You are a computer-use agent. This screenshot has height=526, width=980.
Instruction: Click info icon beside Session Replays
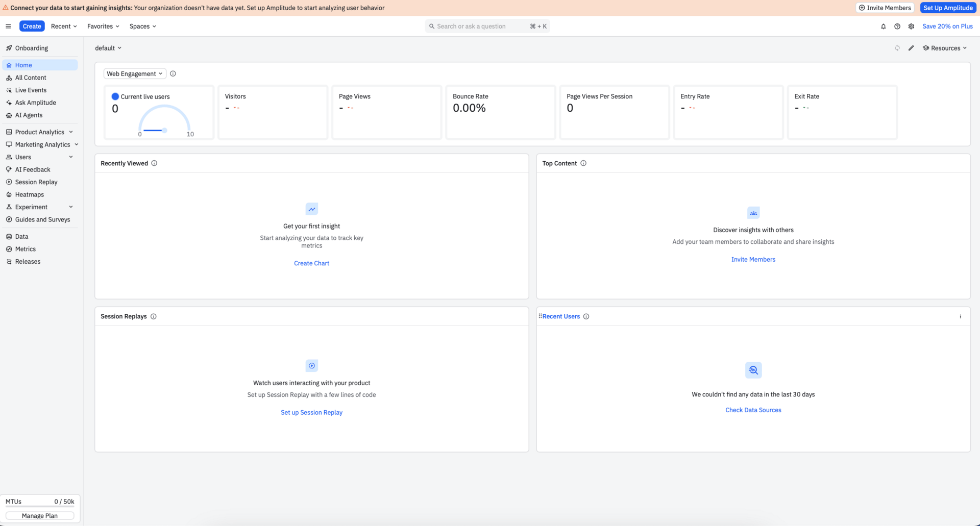[153, 316]
